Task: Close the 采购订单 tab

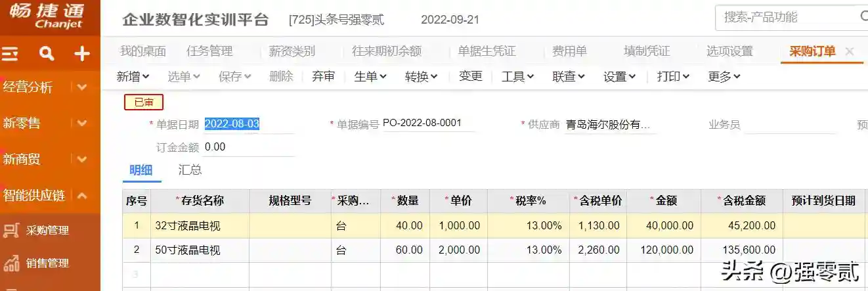Action: tap(850, 51)
